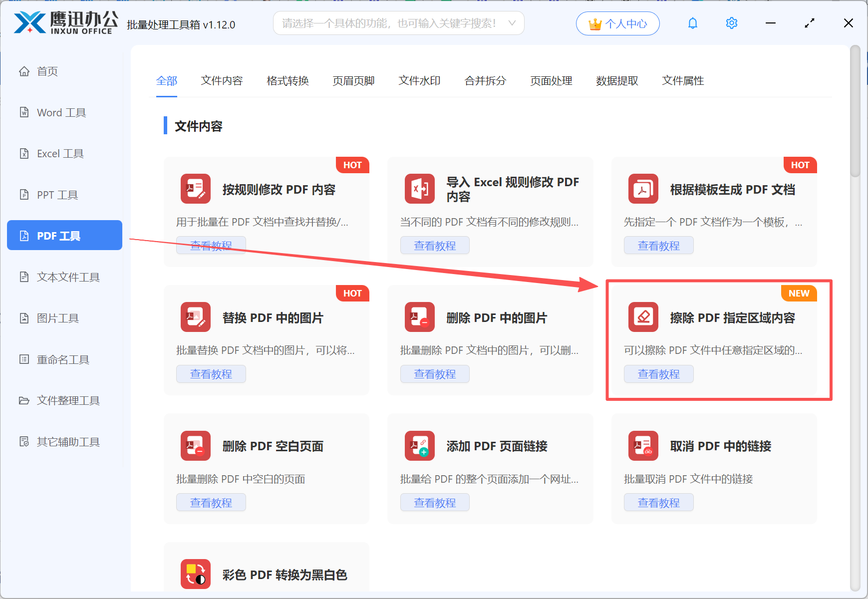Open the 首页 home page
The width and height of the screenshot is (868, 599).
click(64, 71)
